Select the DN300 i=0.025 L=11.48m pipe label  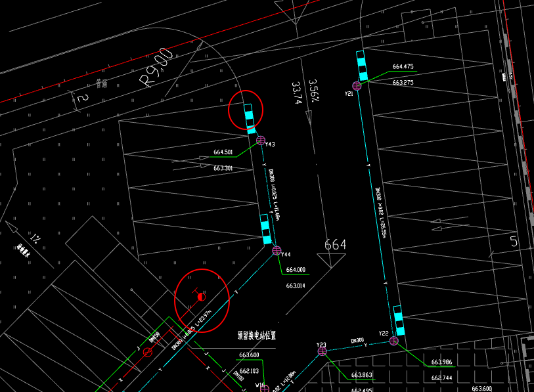pos(274,195)
